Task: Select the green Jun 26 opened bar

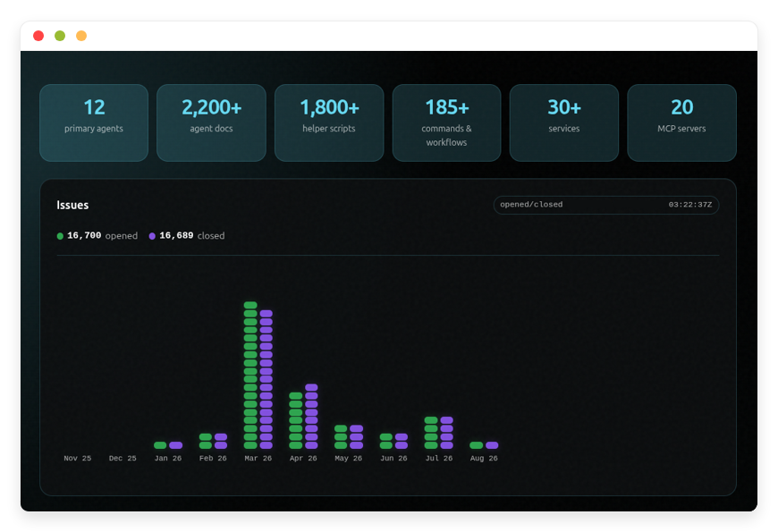Action: [x=386, y=441]
